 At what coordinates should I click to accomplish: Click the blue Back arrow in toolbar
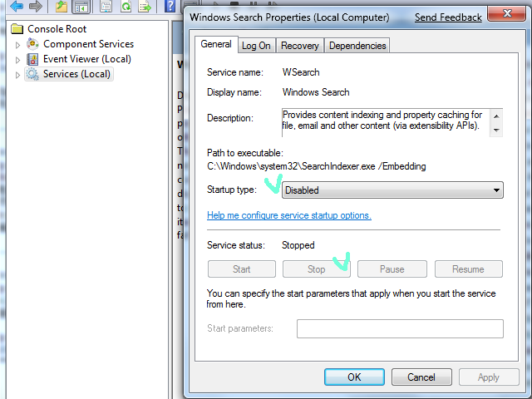[17, 6]
